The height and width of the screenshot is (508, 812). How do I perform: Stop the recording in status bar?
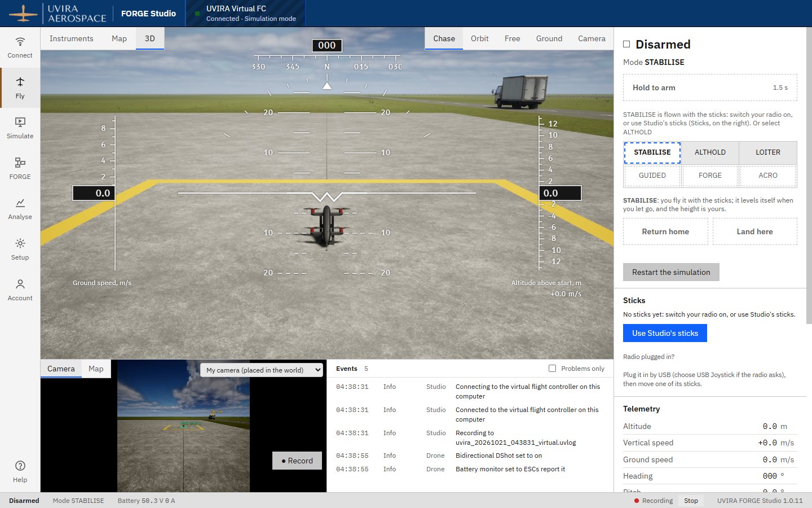pos(691,501)
